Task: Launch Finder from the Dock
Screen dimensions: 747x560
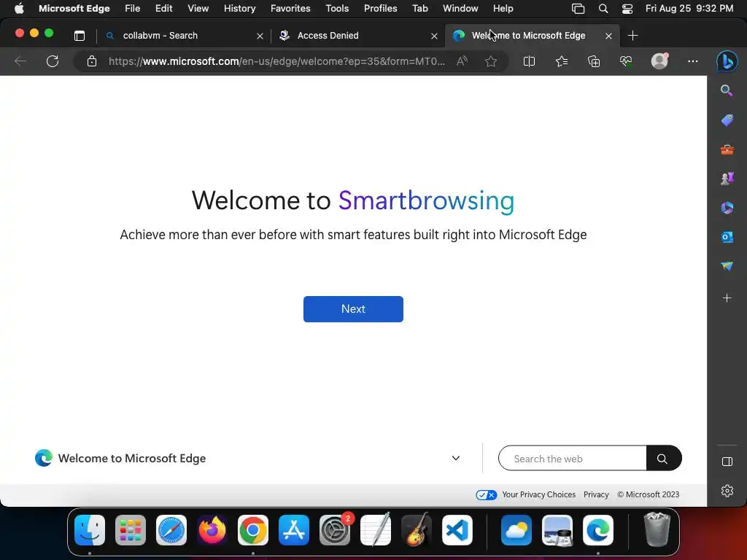Action: point(90,530)
